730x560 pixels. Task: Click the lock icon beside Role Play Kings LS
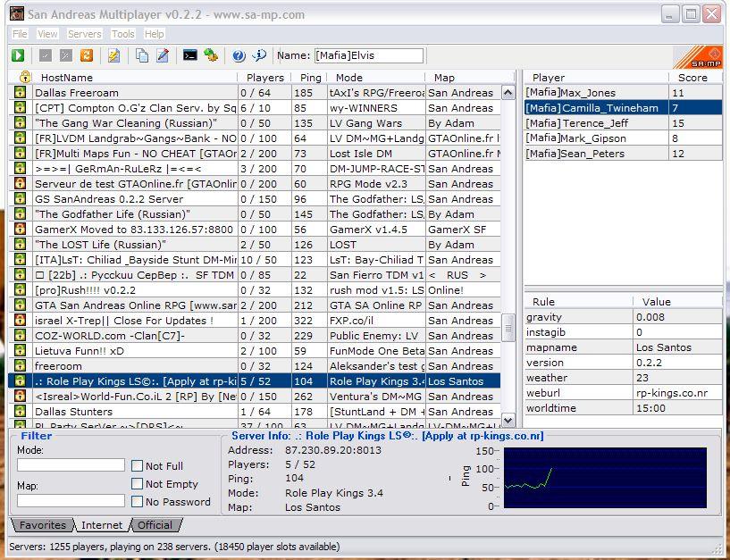20,380
